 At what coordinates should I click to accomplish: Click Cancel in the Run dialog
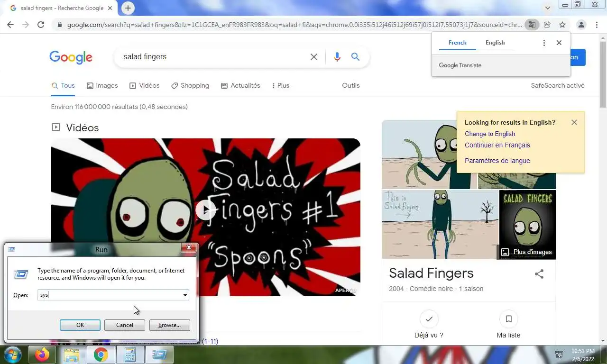(x=125, y=325)
